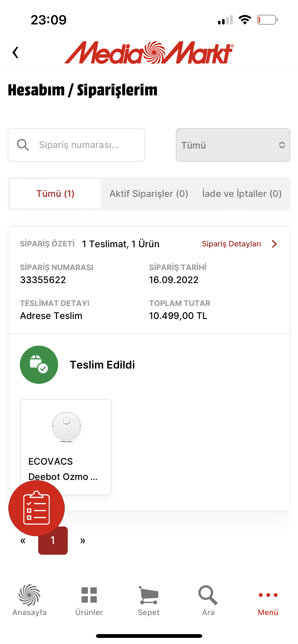Tap the cellular signal bars icon

[225, 20]
